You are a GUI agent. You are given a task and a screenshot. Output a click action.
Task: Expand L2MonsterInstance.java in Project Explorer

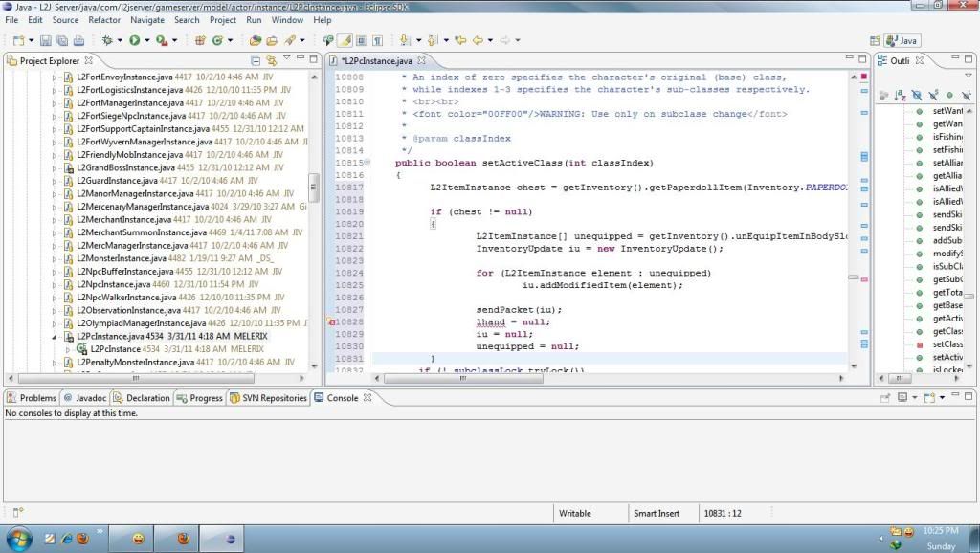click(x=55, y=258)
